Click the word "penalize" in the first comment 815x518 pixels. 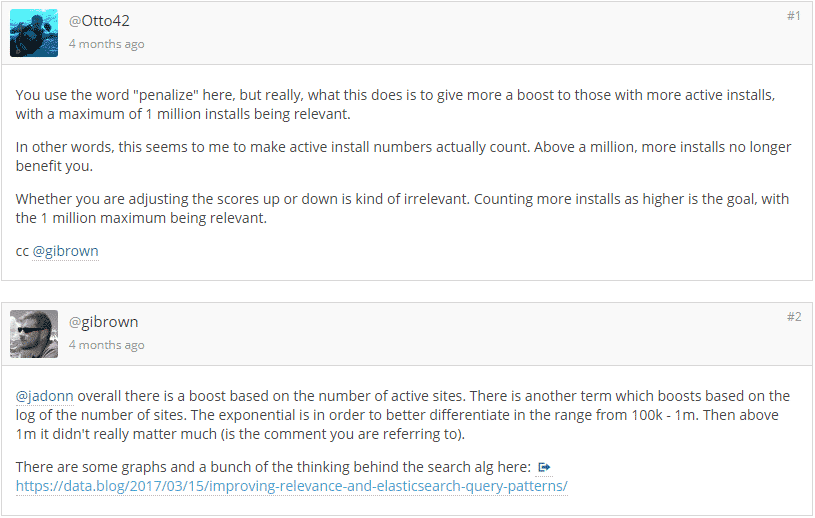(x=166, y=96)
